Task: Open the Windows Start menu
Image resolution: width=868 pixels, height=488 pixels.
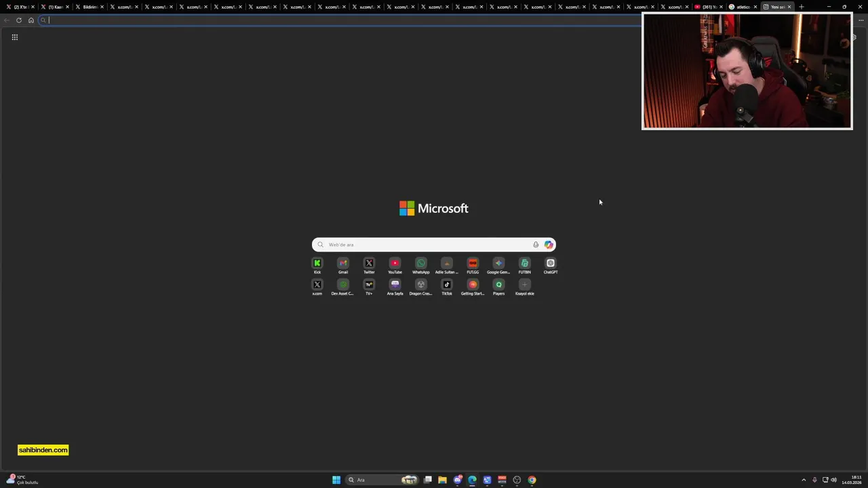Action: coord(336,480)
